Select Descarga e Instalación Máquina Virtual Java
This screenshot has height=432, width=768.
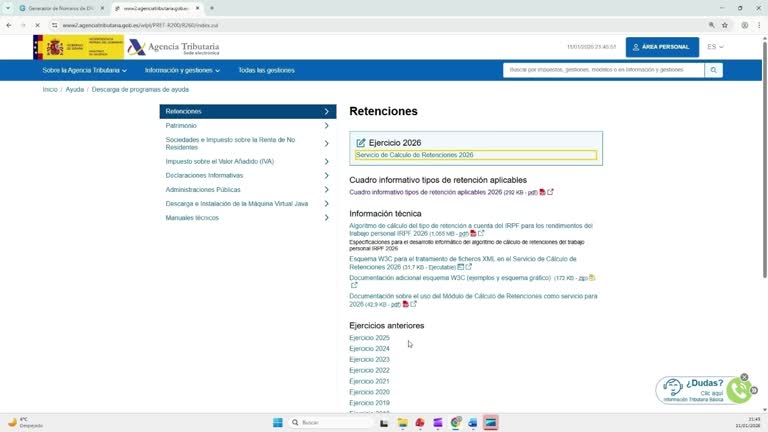pyautogui.click(x=248, y=204)
